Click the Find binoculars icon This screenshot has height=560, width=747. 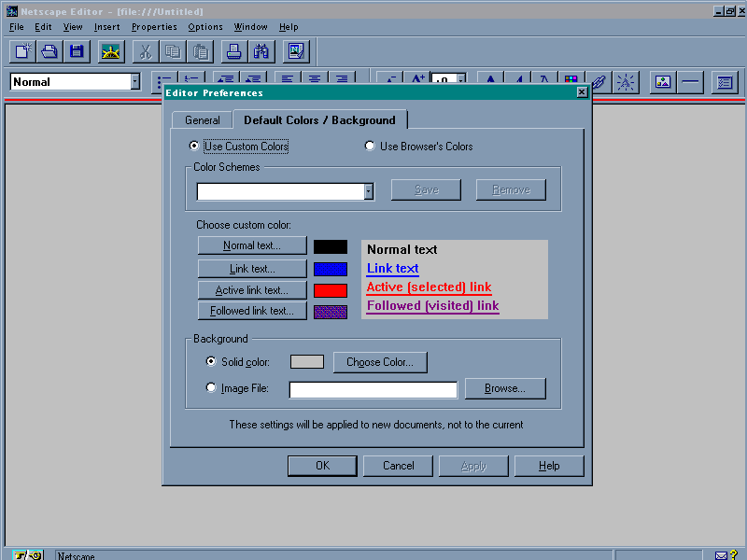[x=261, y=51]
